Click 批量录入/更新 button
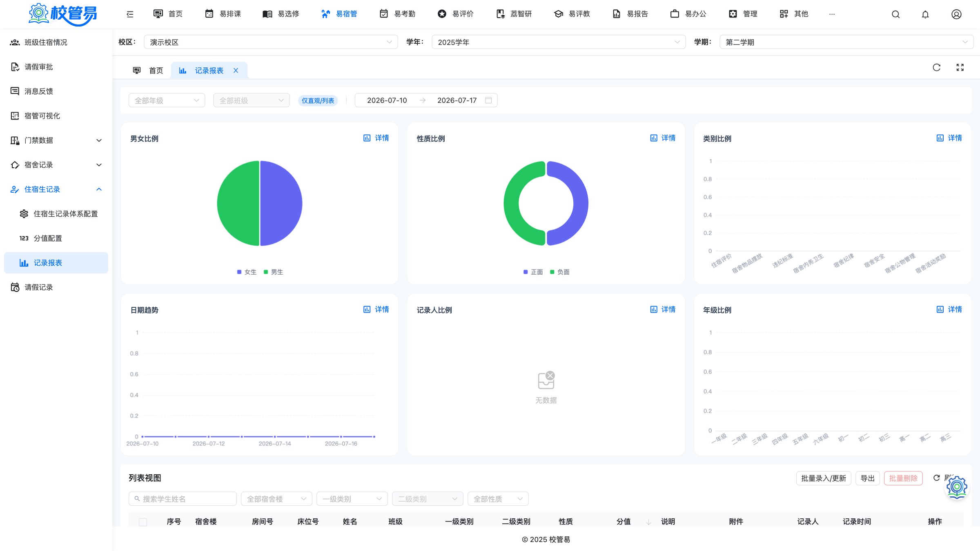 point(824,478)
